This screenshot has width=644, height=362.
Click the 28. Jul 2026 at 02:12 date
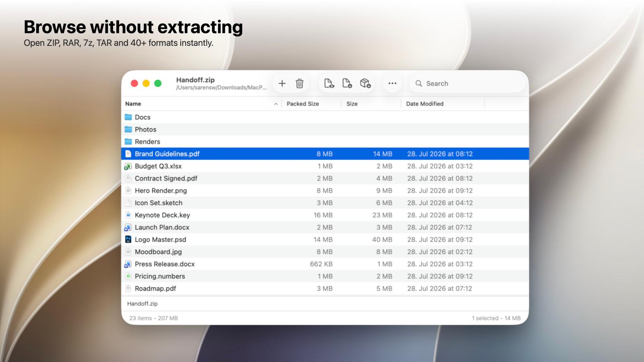(440, 252)
